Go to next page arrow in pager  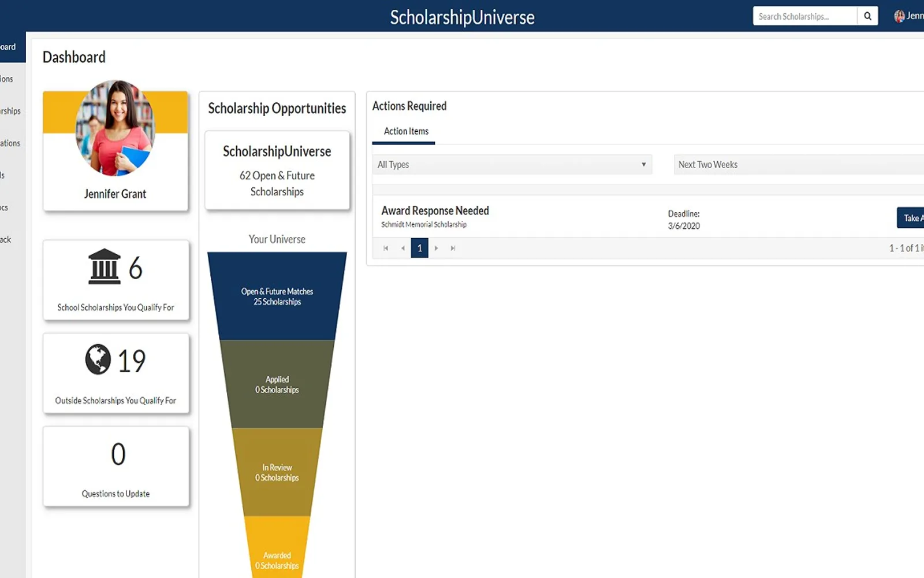point(436,248)
